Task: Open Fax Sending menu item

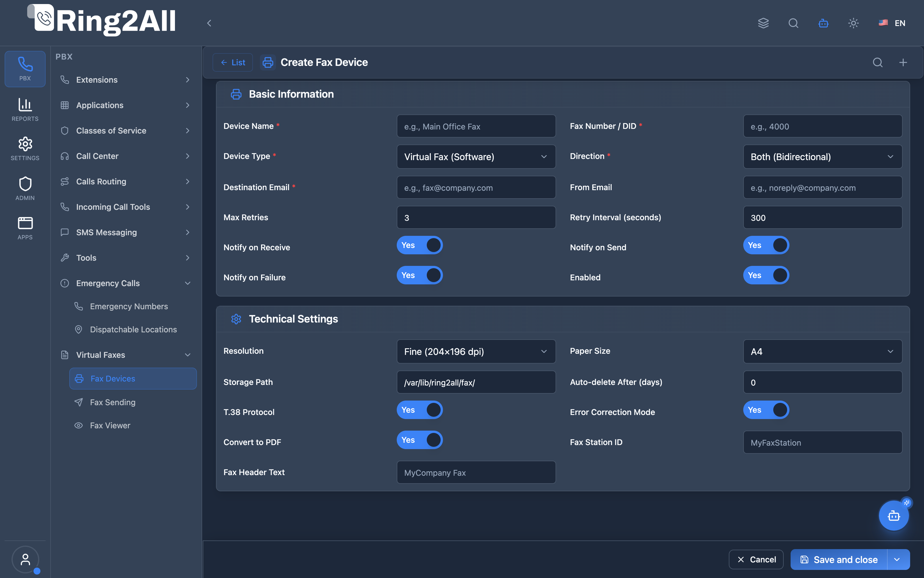Action: click(133, 402)
